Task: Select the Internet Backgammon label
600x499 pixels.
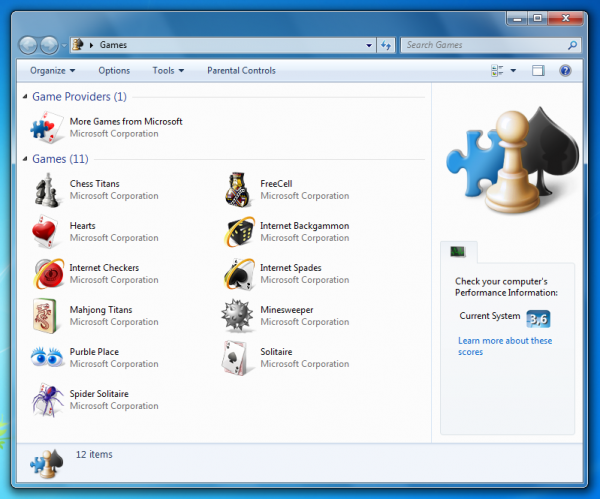Action: point(305,226)
